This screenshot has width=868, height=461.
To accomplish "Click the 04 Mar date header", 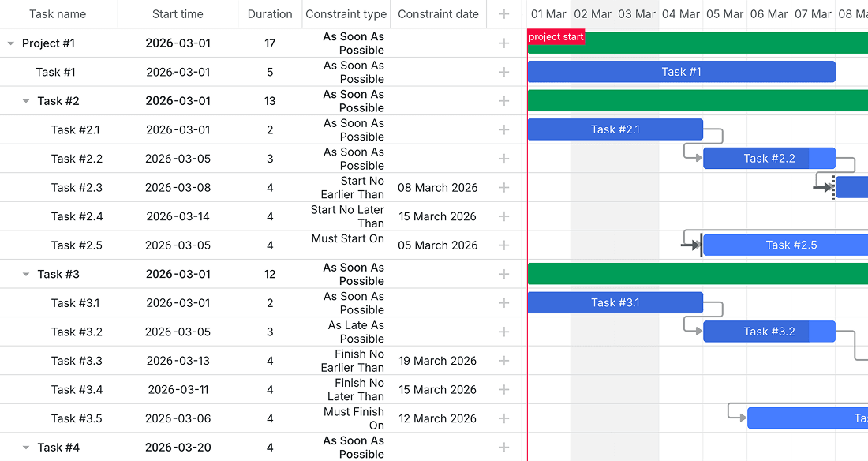I will click(x=681, y=14).
